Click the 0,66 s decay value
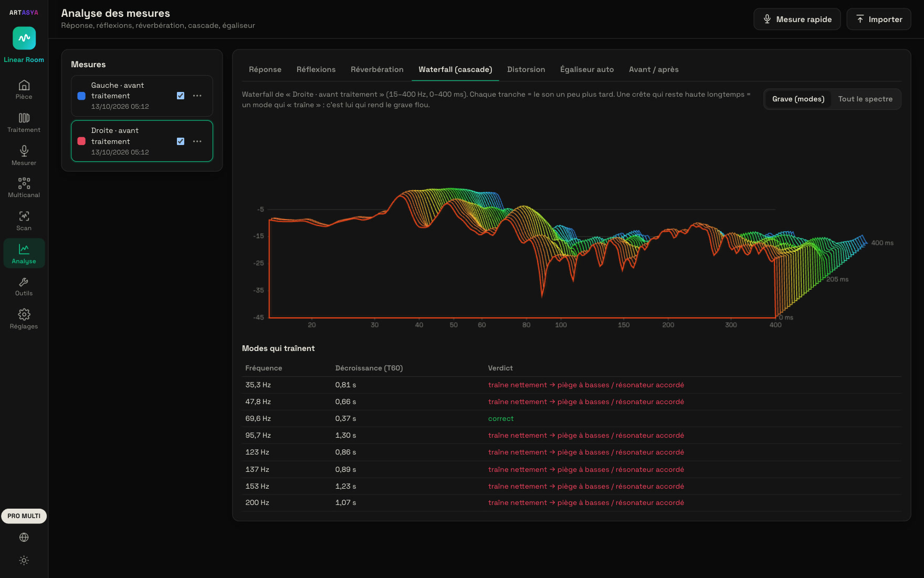Screen dimensions: 924x578 coord(345,401)
